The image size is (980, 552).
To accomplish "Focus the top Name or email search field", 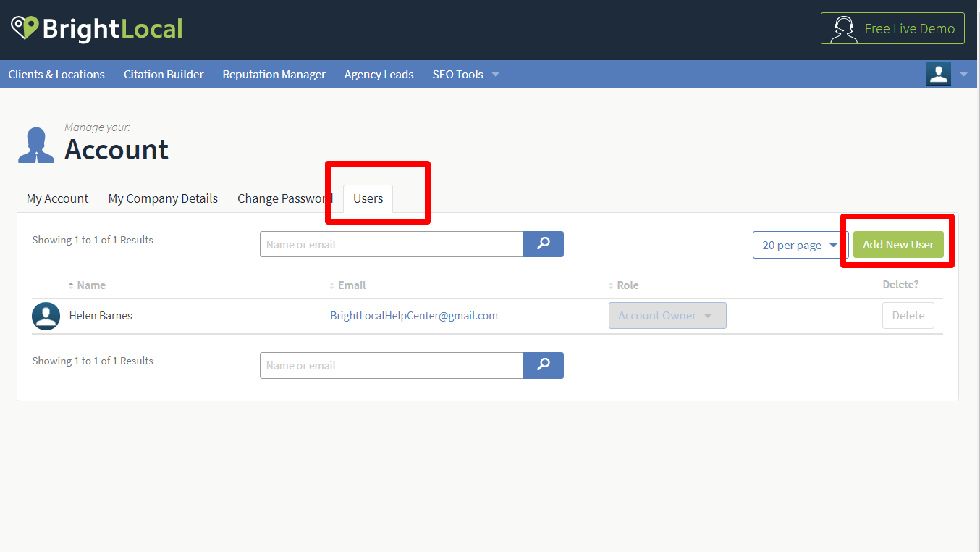I will point(391,244).
